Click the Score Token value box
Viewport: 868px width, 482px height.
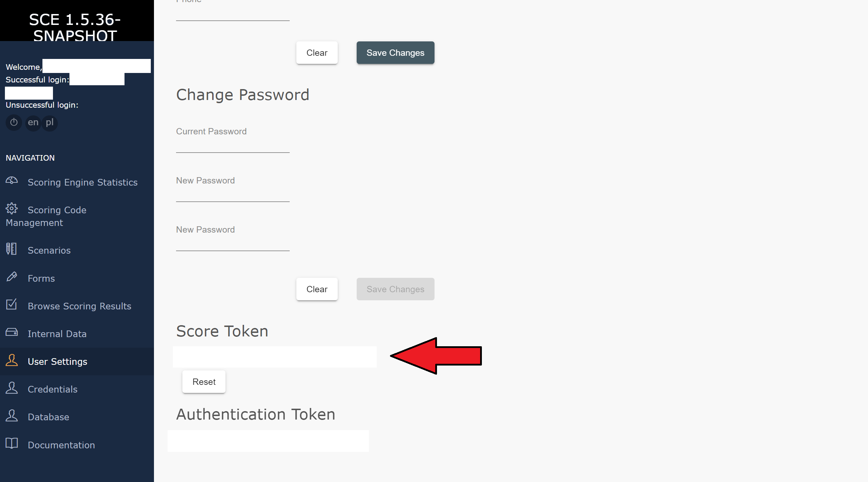pos(275,357)
